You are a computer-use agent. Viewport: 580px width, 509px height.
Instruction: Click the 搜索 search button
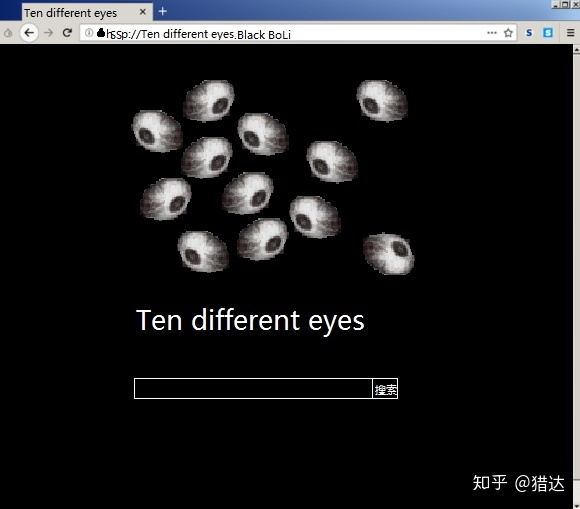[385, 388]
